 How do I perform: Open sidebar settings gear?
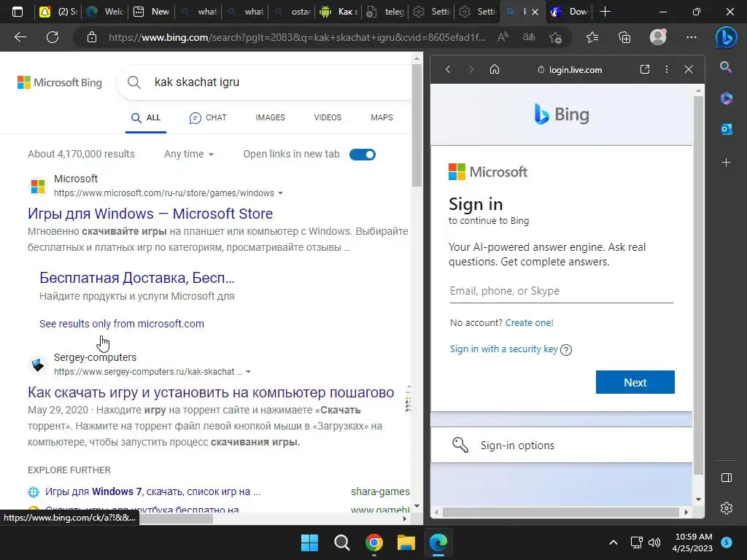tap(726, 508)
